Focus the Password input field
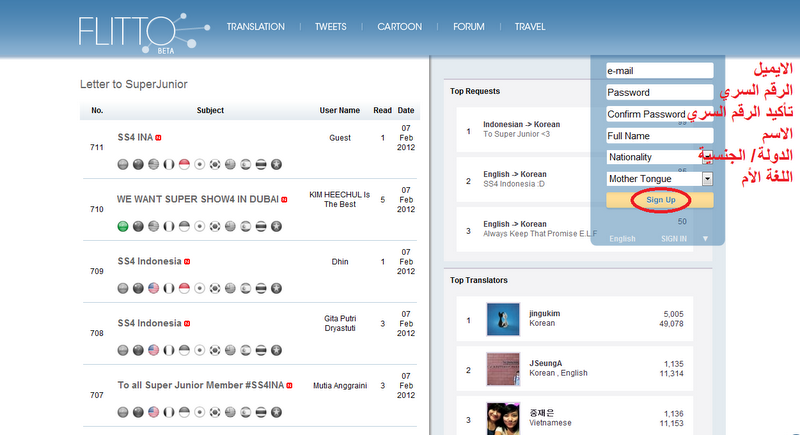 pyautogui.click(x=660, y=92)
